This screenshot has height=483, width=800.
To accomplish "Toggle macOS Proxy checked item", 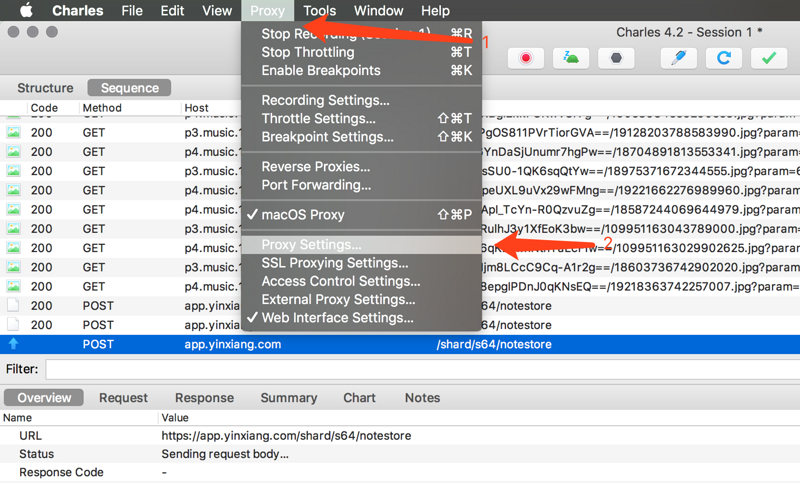I will coord(361,215).
